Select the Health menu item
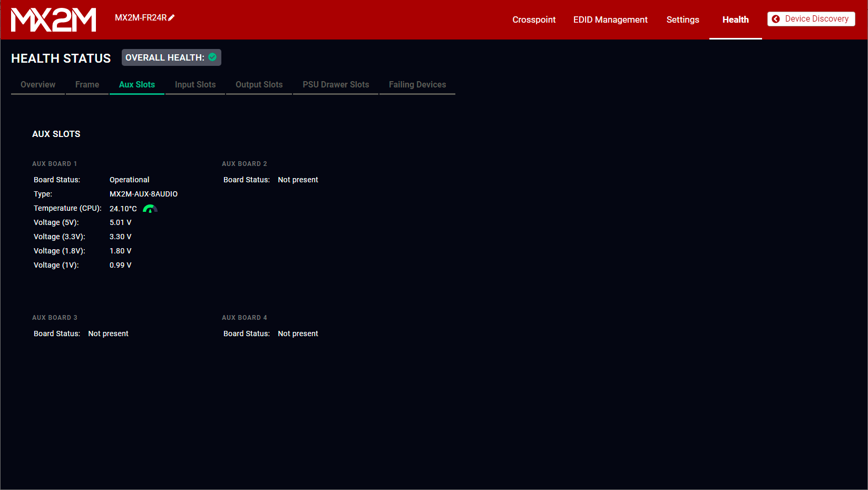This screenshot has width=868, height=490. tap(735, 19)
